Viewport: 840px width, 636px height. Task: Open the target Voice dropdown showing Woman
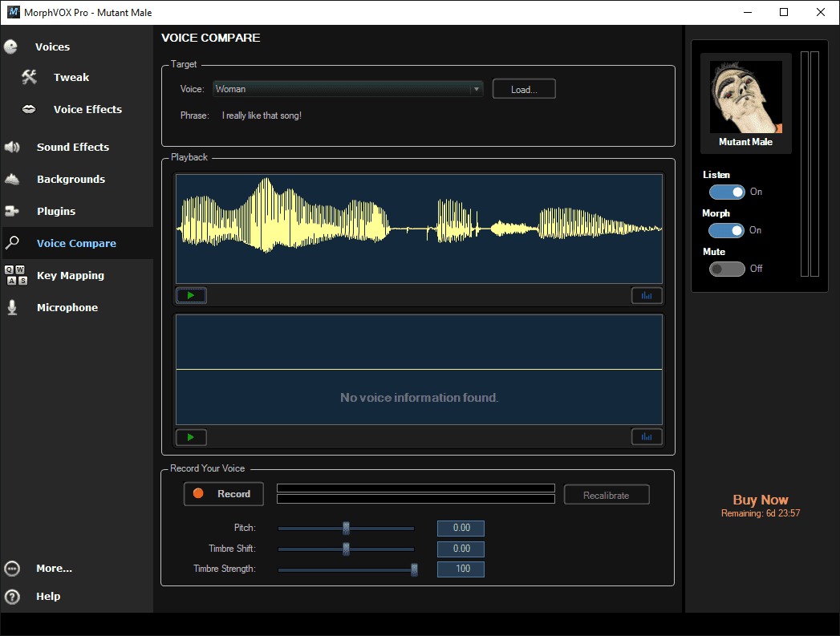(x=348, y=89)
